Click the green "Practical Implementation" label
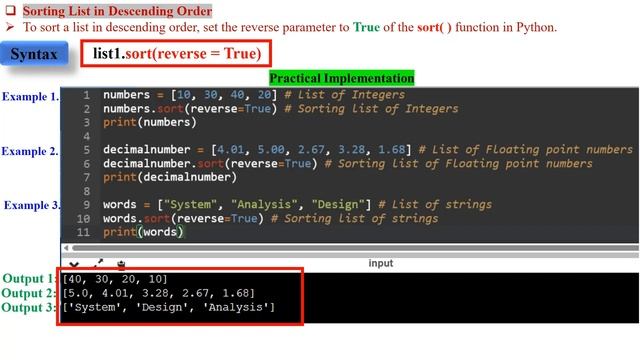 (x=342, y=78)
